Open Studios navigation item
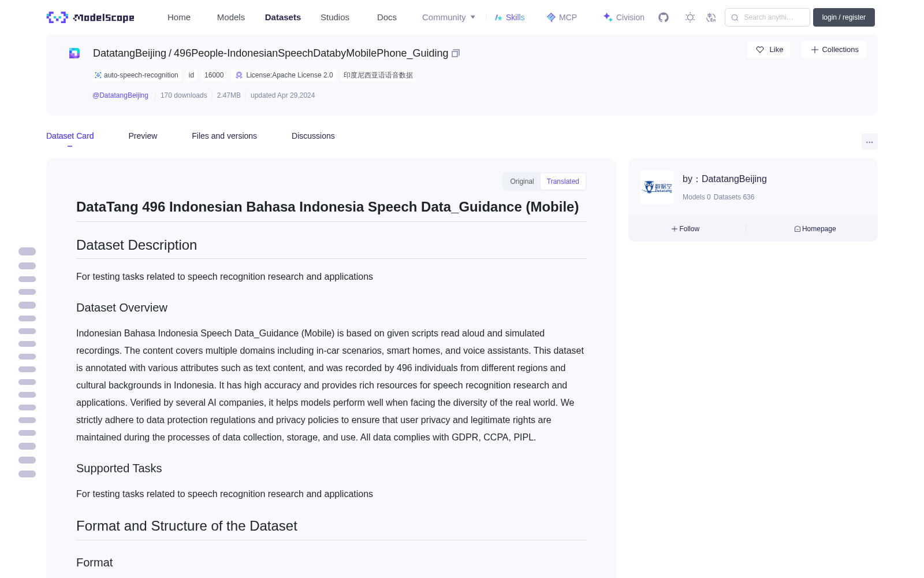The image size is (924, 578). [335, 17]
